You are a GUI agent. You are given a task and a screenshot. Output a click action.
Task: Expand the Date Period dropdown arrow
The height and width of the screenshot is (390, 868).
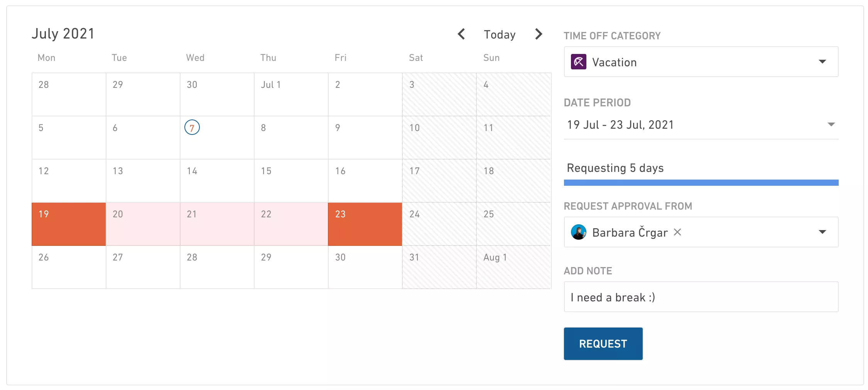[831, 124]
